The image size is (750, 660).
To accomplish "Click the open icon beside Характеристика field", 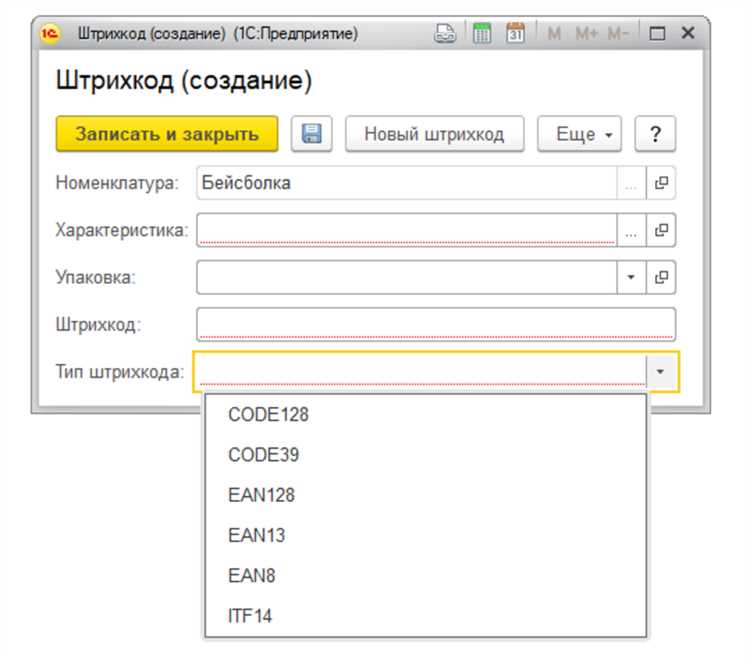I will 661,230.
